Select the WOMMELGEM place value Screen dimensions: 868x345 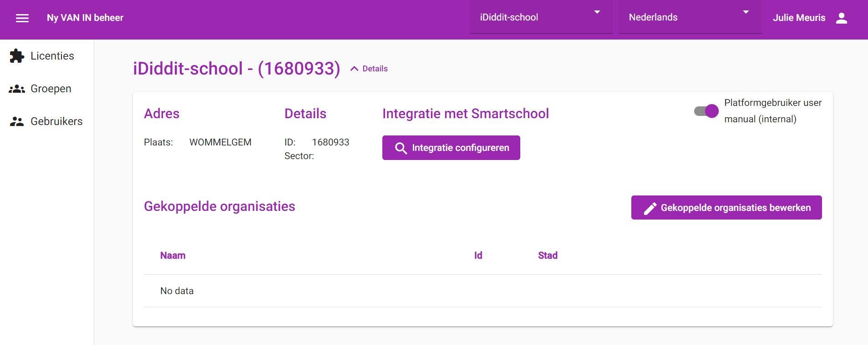tap(220, 142)
